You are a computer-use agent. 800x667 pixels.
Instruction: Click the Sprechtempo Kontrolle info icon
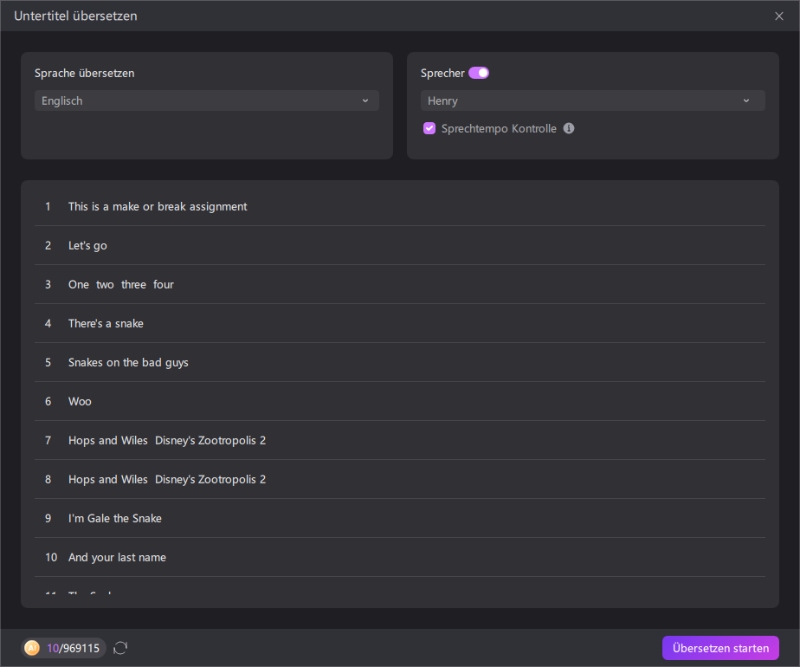point(569,128)
